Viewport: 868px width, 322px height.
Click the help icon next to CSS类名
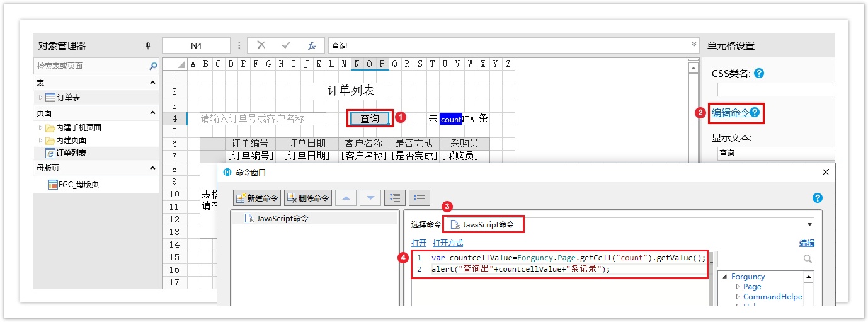[759, 73]
